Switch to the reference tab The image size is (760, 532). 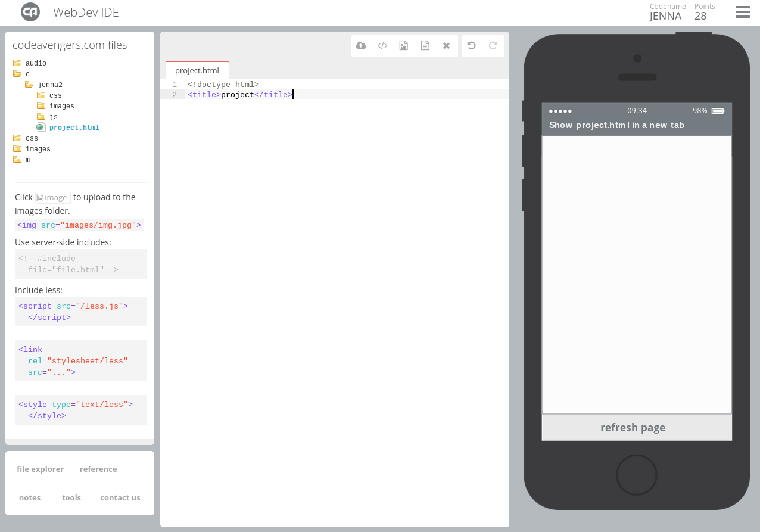click(98, 469)
